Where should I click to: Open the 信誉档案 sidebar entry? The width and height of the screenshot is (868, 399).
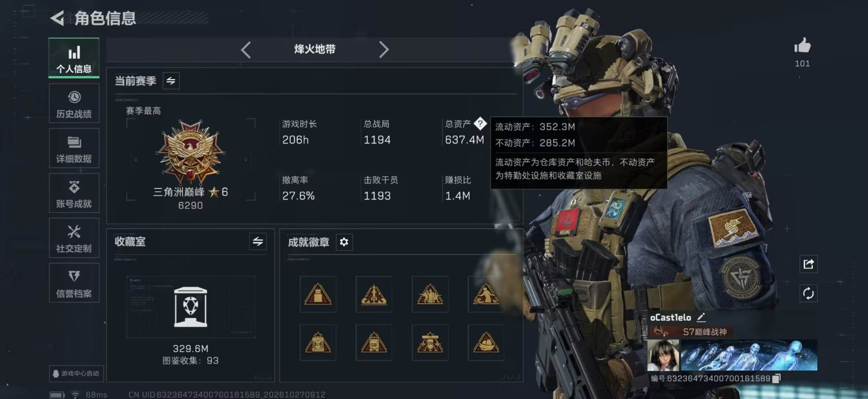(x=74, y=283)
